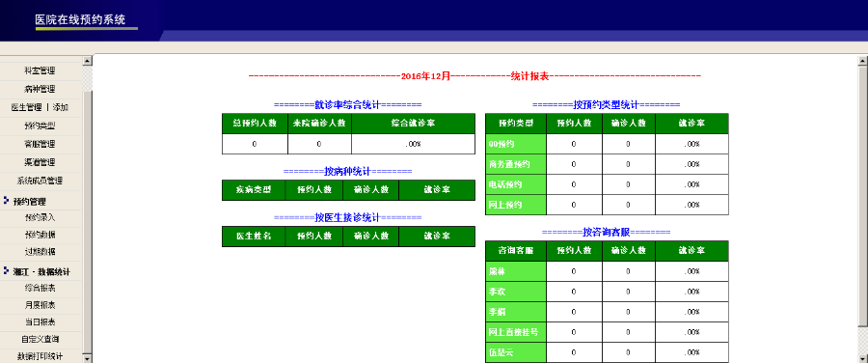Collapse the 数据统计 section arrow
The width and height of the screenshot is (868, 363).
tap(6, 270)
